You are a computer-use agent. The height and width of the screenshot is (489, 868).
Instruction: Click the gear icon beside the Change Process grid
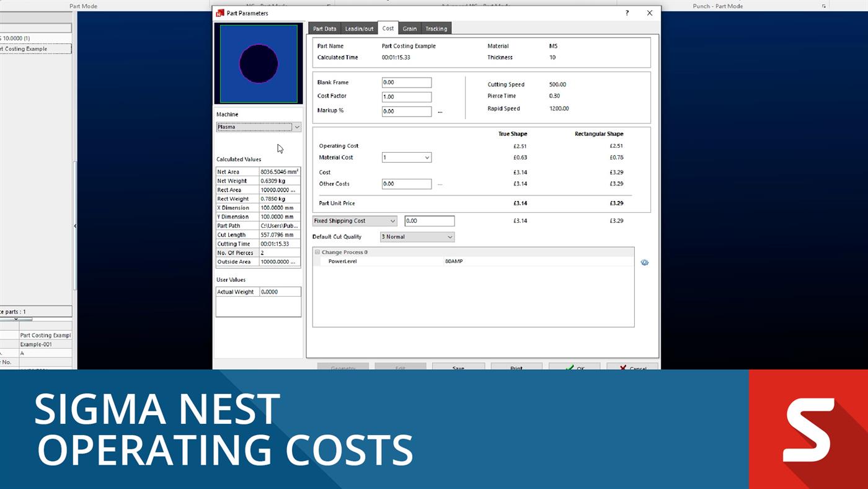(645, 262)
